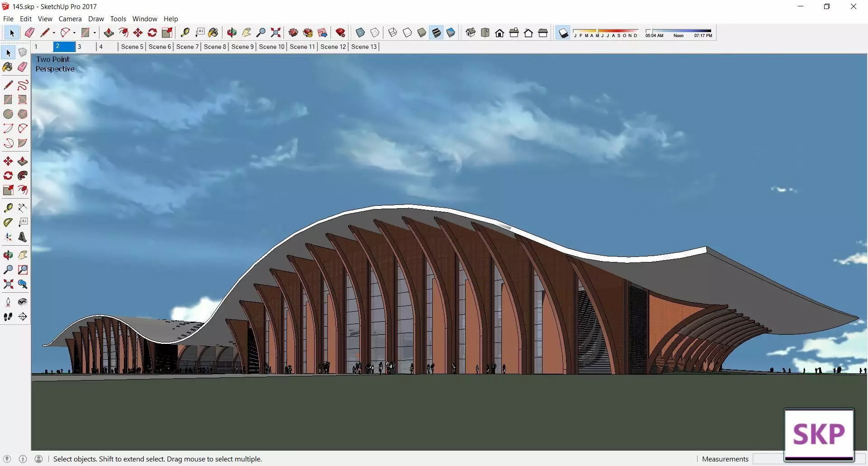Select the 3D Text tool
This screenshot has height=466, width=868.
click(23, 237)
